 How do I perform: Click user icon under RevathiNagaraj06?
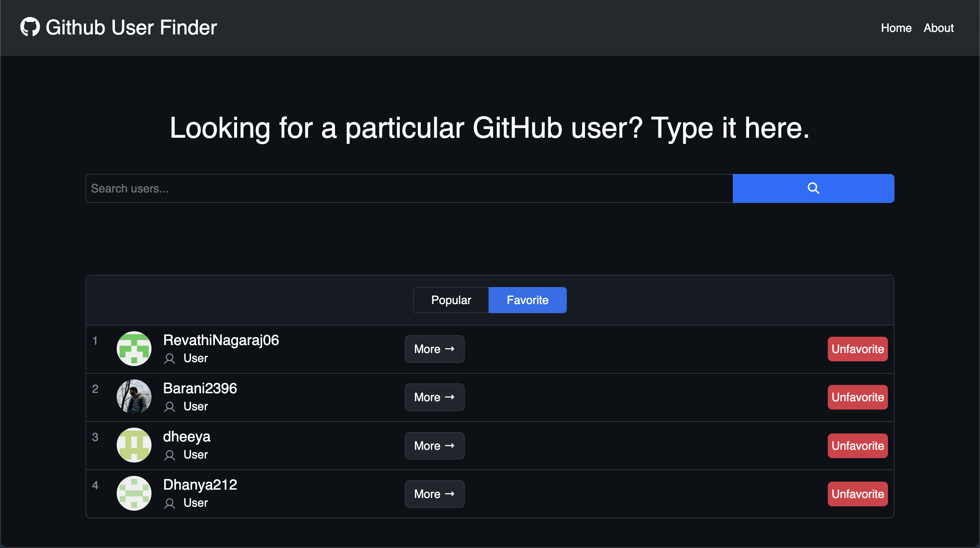[x=170, y=358]
